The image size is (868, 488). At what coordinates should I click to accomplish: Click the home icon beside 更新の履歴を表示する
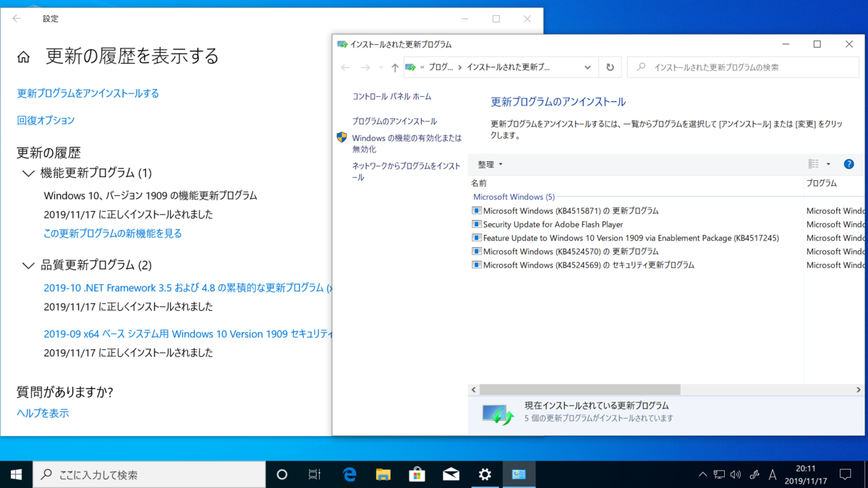pyautogui.click(x=24, y=56)
